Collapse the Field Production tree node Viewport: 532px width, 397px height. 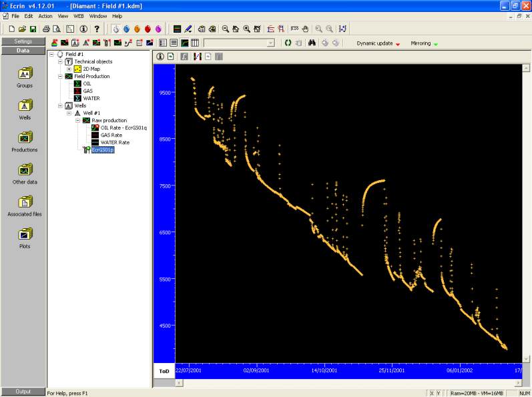60,76
